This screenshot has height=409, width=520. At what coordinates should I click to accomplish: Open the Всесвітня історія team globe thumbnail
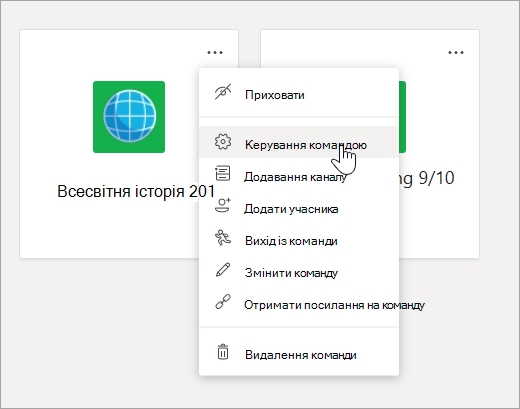tap(129, 117)
